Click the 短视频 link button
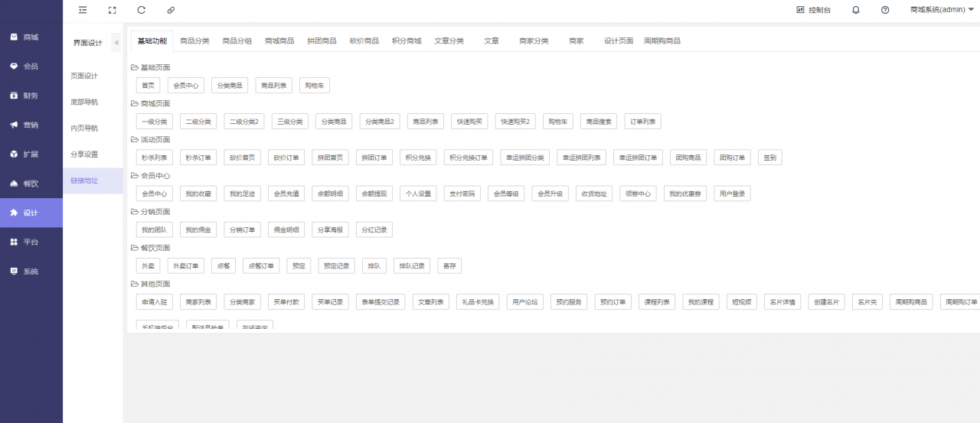The height and width of the screenshot is (423, 980). point(743,302)
